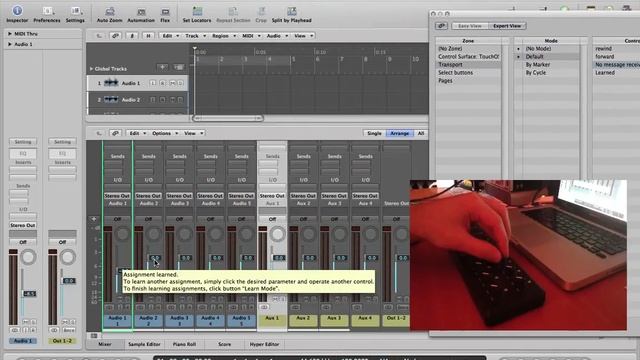Open the Mixer Options menu
The width and height of the screenshot is (640, 360).
click(164, 133)
